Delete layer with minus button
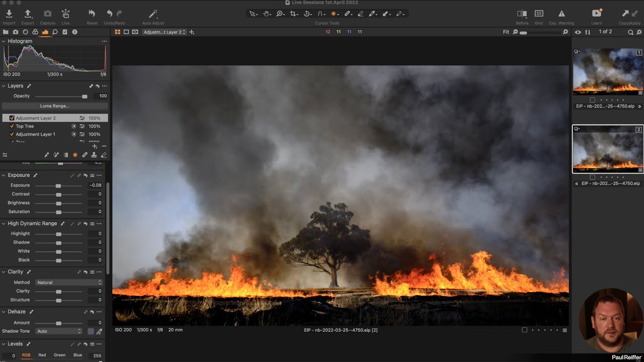The width and height of the screenshot is (644, 362). 104,146
